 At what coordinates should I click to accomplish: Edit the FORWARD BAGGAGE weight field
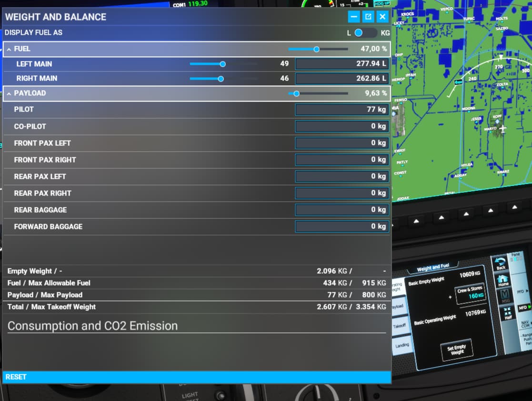tap(342, 226)
